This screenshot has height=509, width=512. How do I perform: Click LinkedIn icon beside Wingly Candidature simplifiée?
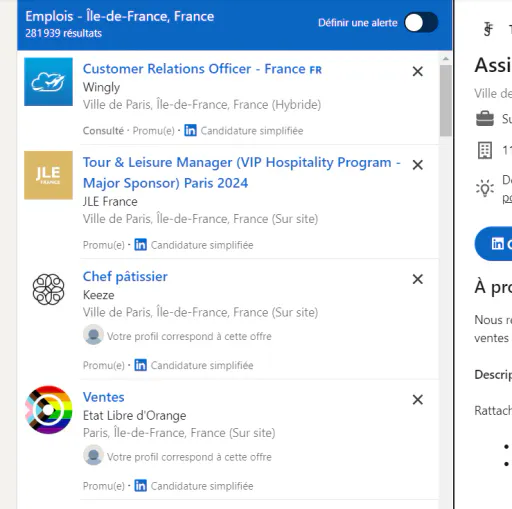pyautogui.click(x=190, y=130)
